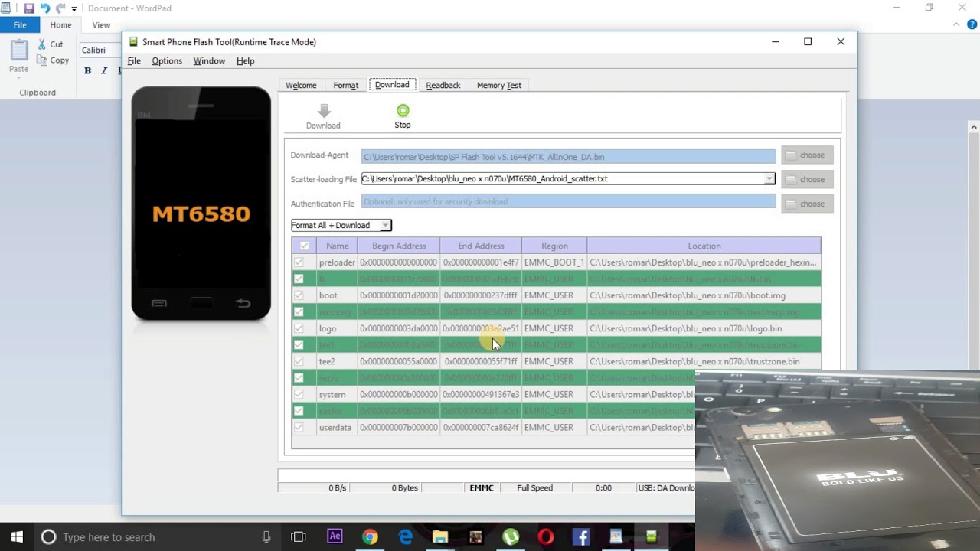Click the Download-Agent path field

click(x=568, y=157)
